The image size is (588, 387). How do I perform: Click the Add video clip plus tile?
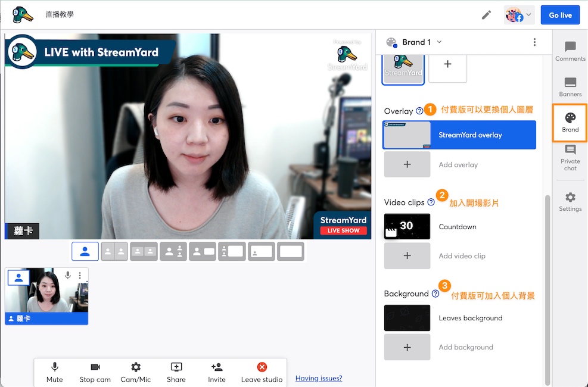[407, 256]
